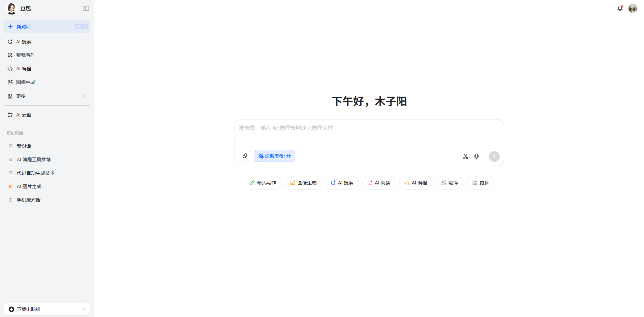Click the pen icon beside 帮我写作 in sidebar
The width and height of the screenshot is (644, 317).
10,55
